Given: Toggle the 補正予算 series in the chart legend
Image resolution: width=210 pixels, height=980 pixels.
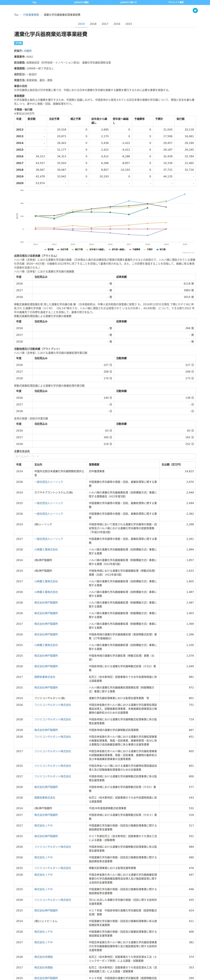Looking at the screenshot, I should (x=77, y=250).
